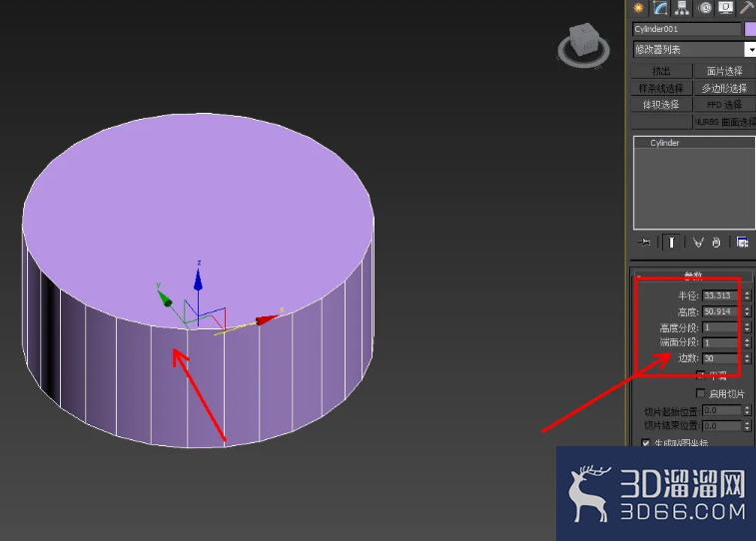
Task: Click the Pin Stack icon
Action: pos(644,242)
